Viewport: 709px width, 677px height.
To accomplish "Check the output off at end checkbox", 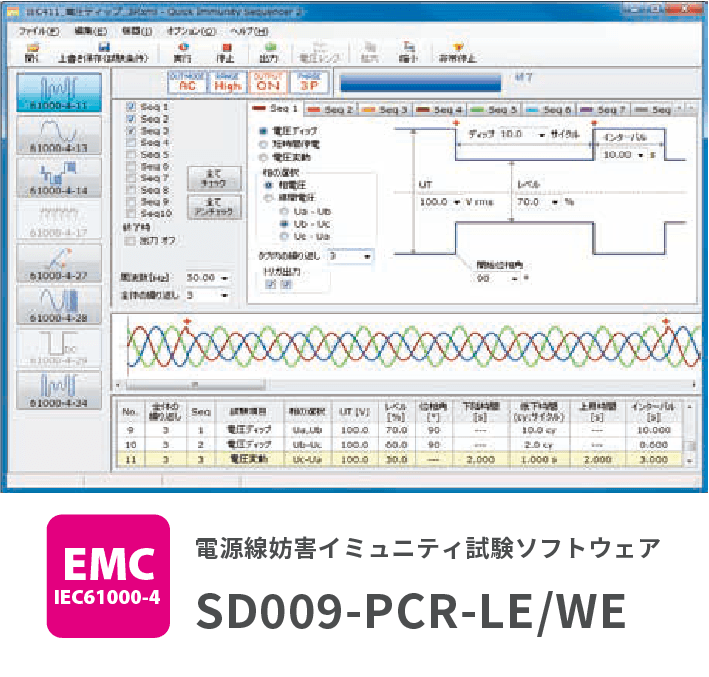I will click(130, 241).
